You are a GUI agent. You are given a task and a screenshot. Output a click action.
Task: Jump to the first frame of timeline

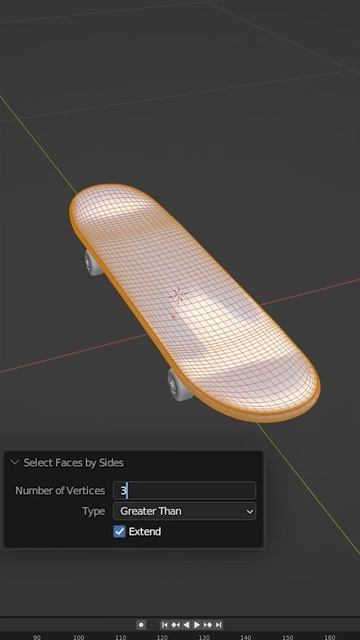point(164,624)
